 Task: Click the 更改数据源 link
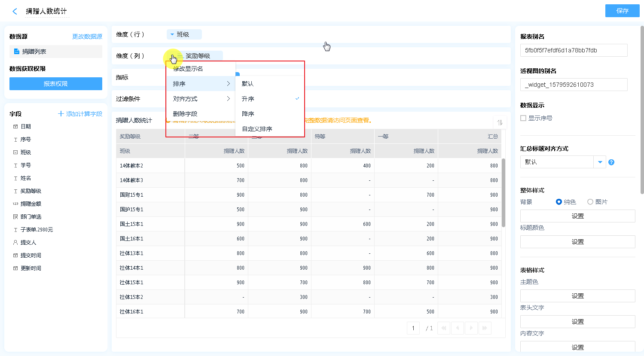[x=87, y=37]
